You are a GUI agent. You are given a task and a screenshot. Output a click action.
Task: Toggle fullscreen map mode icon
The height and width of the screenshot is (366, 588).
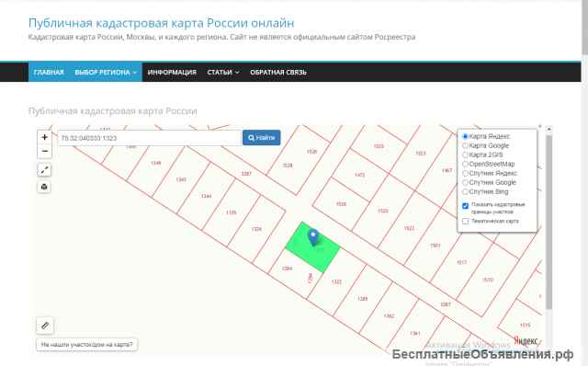(44, 170)
